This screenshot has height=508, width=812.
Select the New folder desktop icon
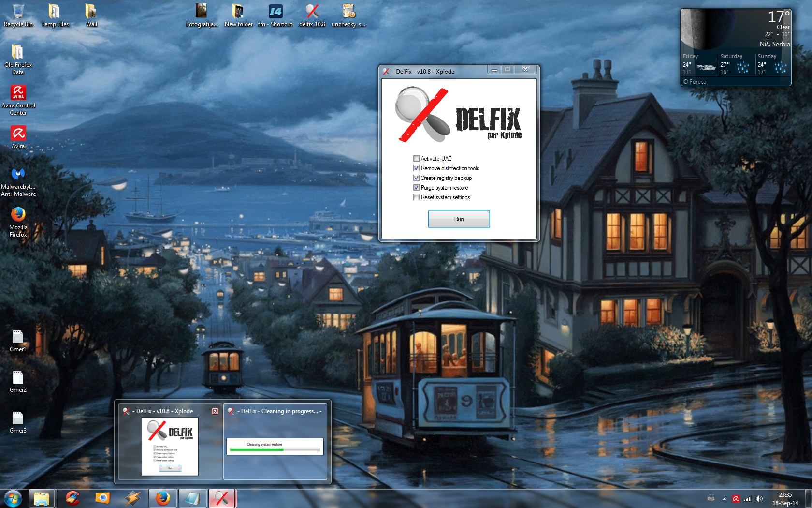tap(238, 15)
